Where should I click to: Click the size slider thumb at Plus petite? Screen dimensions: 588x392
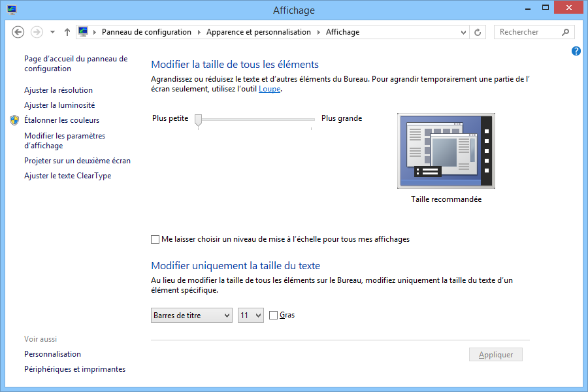click(x=199, y=120)
